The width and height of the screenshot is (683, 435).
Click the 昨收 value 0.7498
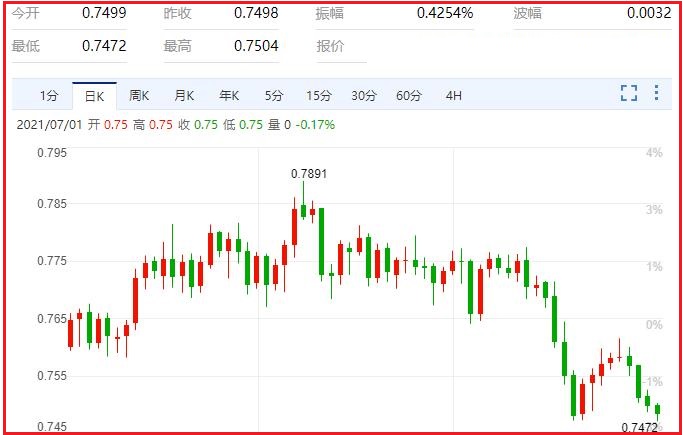point(256,13)
